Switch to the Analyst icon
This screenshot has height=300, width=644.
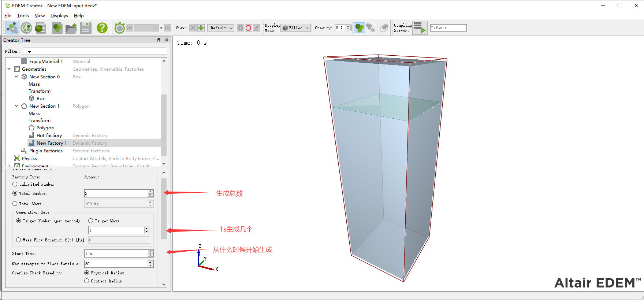click(x=40, y=28)
